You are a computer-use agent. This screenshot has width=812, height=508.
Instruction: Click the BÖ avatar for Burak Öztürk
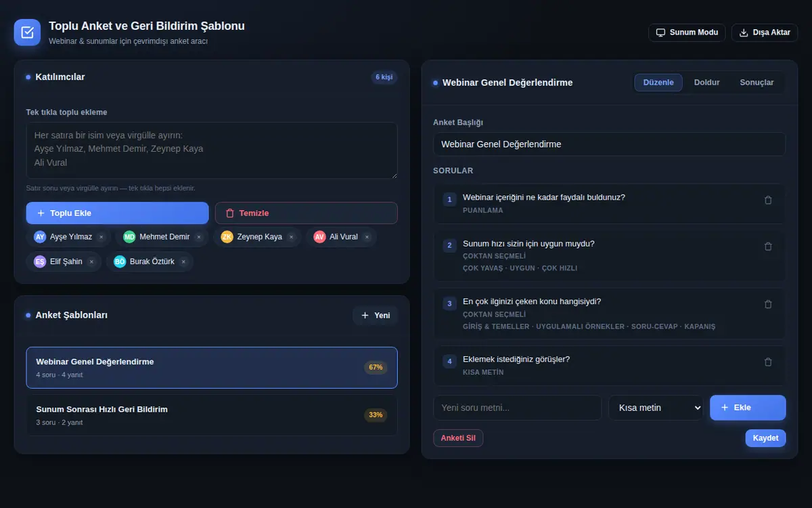(120, 261)
